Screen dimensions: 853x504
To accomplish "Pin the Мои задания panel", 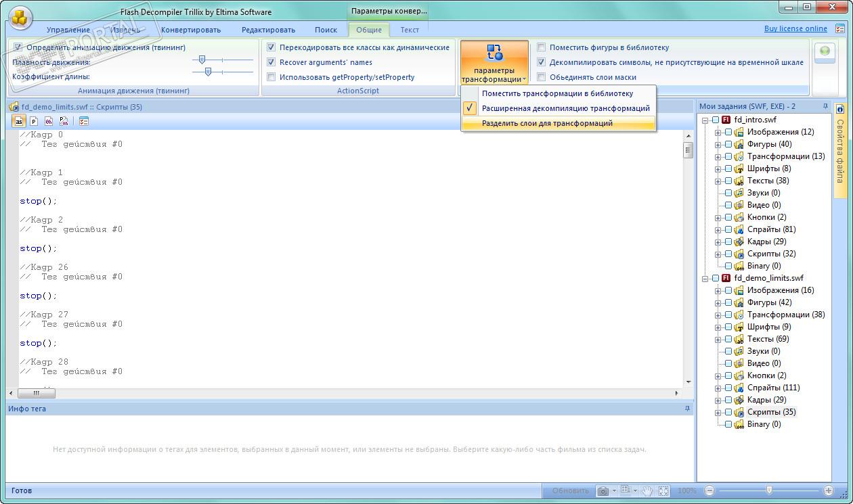I will pos(825,106).
